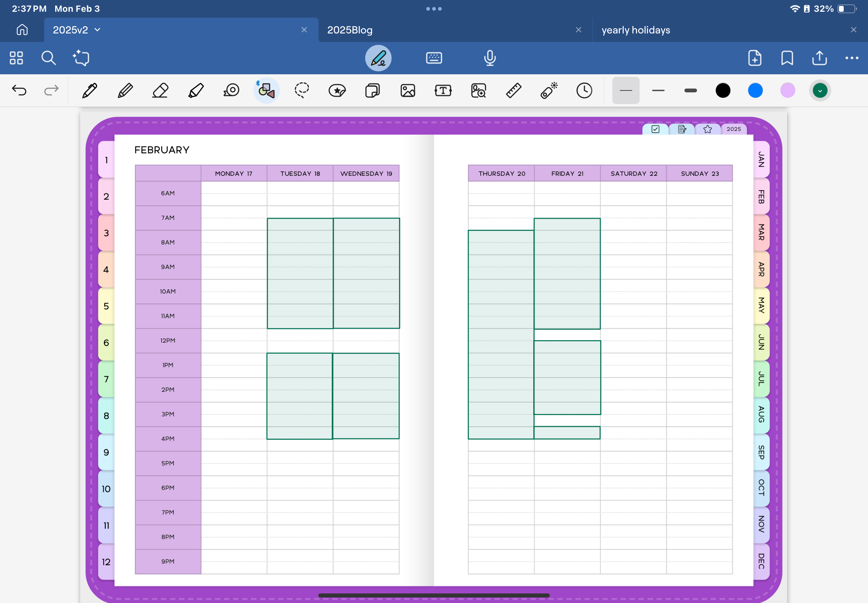Open the more options ellipsis menu
Image resolution: width=868 pixels, height=603 pixels.
coord(851,58)
